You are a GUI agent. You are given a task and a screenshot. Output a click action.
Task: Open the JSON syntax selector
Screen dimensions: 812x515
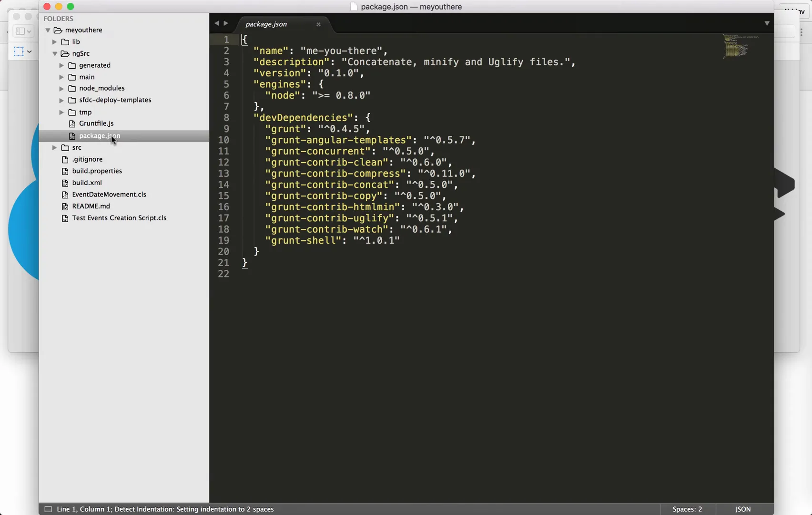[x=742, y=509]
